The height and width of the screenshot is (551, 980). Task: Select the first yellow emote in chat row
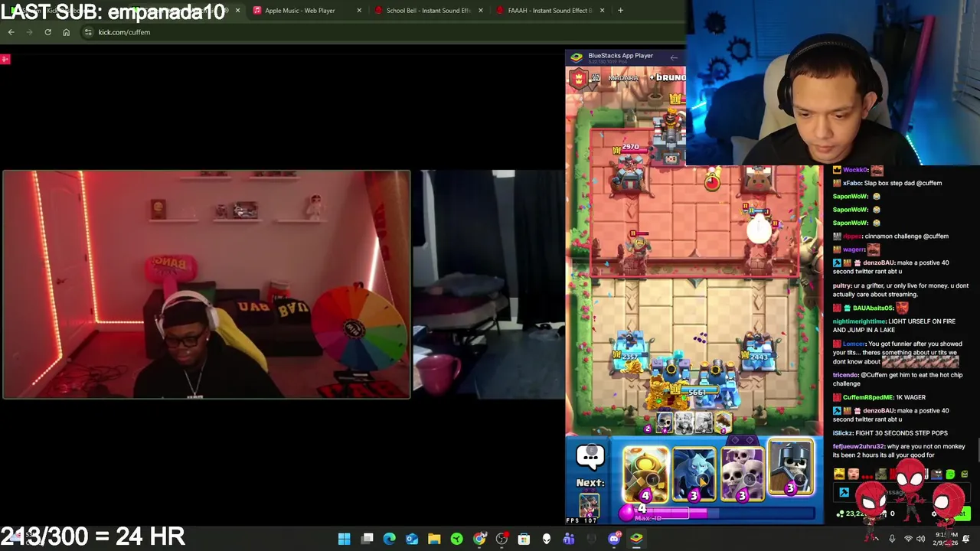coord(840,474)
